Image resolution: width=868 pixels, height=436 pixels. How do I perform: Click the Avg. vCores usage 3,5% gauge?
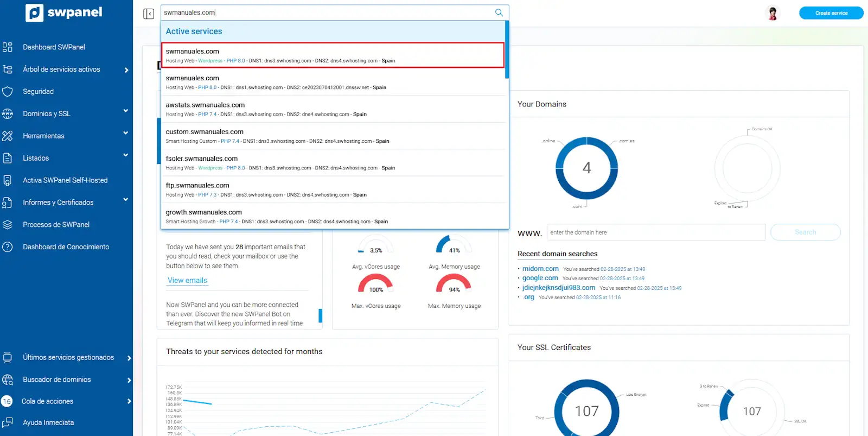(376, 245)
